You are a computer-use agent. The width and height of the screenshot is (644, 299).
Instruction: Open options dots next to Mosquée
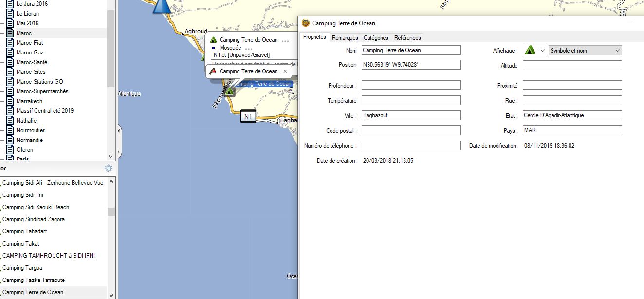point(249,48)
